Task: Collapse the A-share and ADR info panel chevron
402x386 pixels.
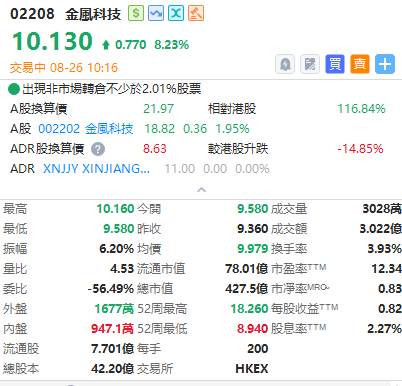Action: point(201,190)
